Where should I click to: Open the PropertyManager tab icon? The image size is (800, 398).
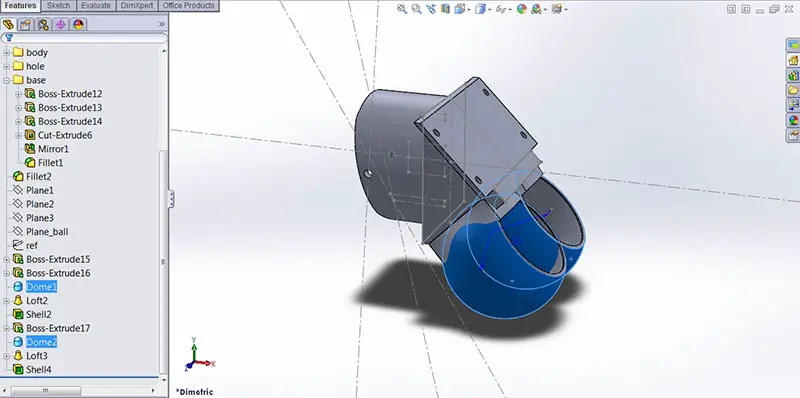[26, 24]
